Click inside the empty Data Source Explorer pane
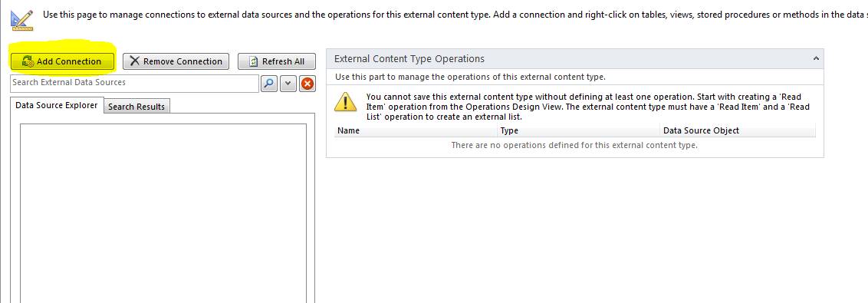Image resolution: width=868 pixels, height=303 pixels. tap(163, 213)
